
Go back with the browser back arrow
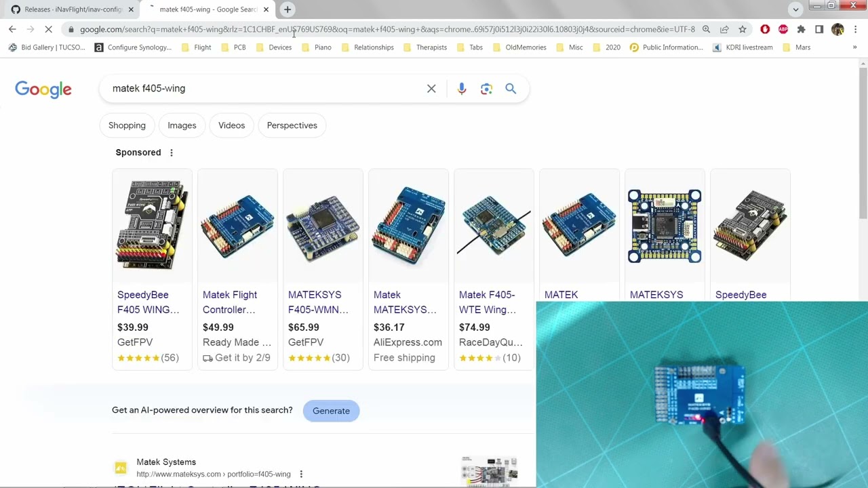click(12, 29)
